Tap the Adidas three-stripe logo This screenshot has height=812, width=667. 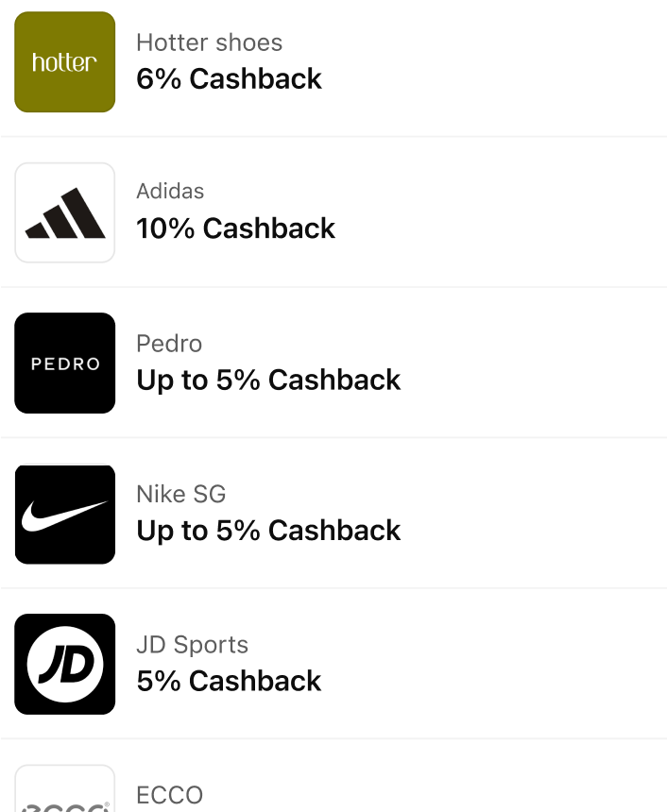click(x=64, y=212)
